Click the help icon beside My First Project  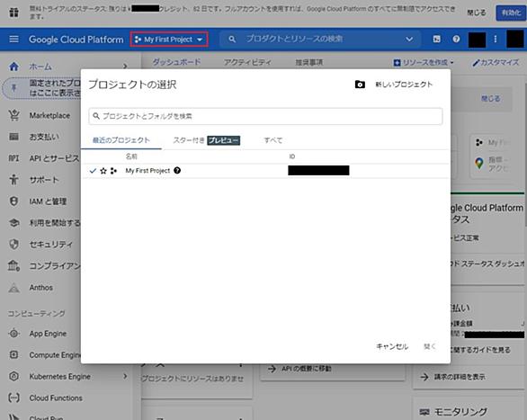[177, 170]
